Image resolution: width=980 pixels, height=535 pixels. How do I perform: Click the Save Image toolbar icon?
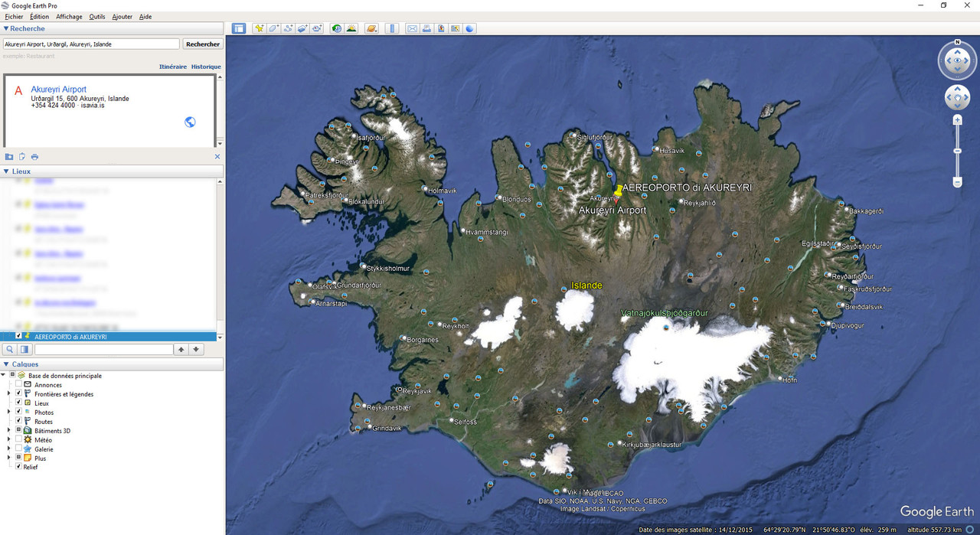pos(441,28)
